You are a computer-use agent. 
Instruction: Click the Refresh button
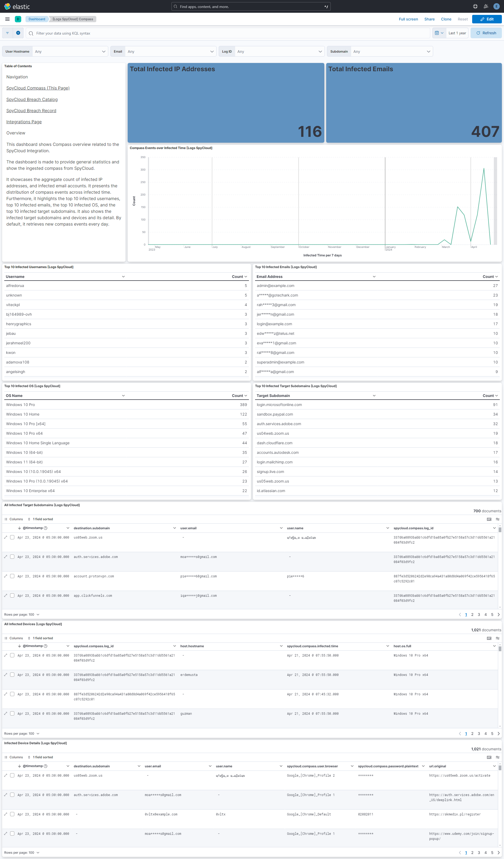click(486, 33)
